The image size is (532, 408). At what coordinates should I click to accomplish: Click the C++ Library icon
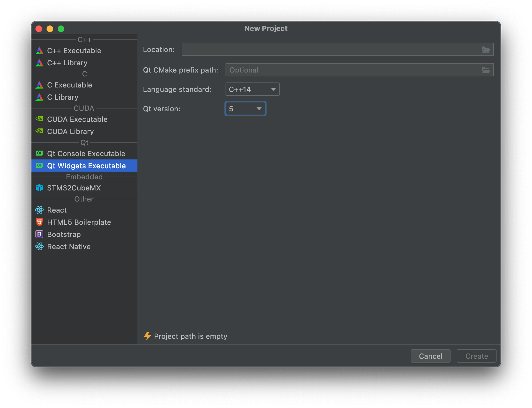pyautogui.click(x=39, y=63)
